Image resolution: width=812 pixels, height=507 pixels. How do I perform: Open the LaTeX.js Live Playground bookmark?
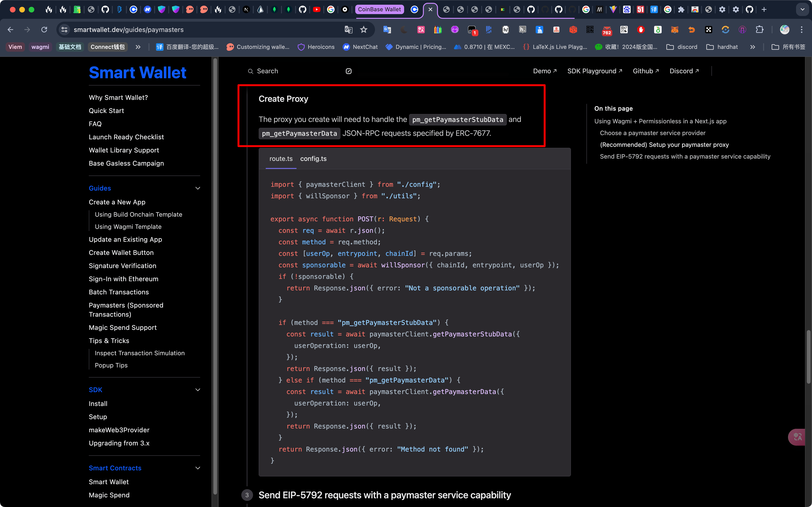click(555, 47)
